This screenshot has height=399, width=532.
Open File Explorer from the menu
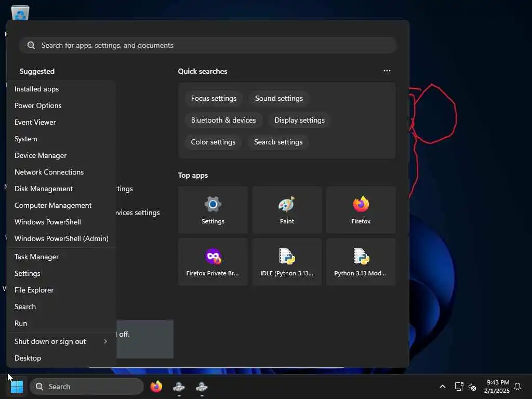coord(61,290)
